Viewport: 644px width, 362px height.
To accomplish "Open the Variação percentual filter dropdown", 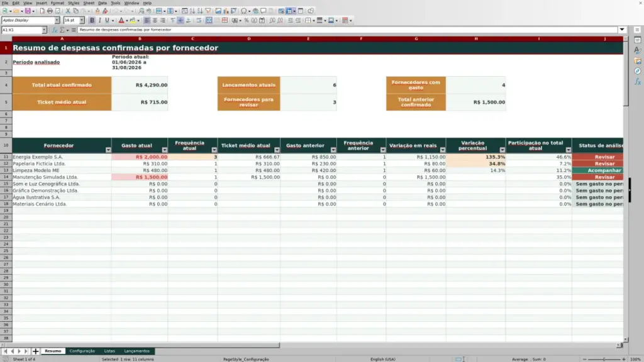I will (502, 150).
